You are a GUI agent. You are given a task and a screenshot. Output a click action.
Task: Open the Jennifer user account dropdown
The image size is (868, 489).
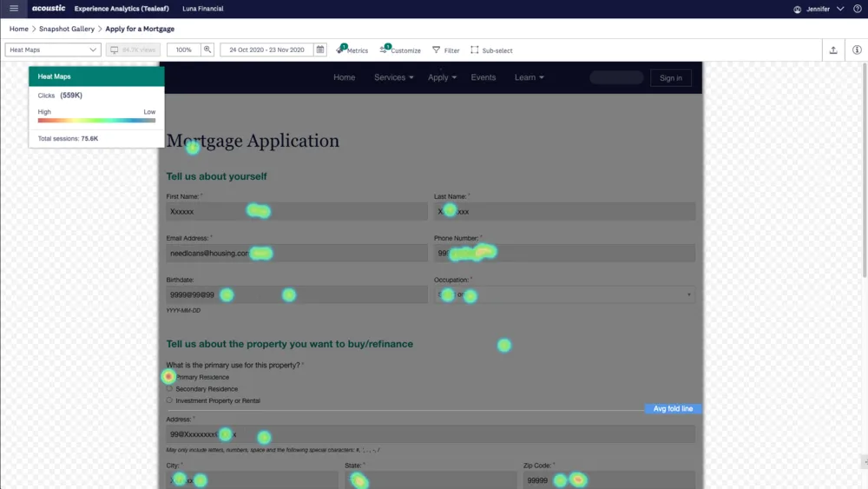tap(819, 9)
